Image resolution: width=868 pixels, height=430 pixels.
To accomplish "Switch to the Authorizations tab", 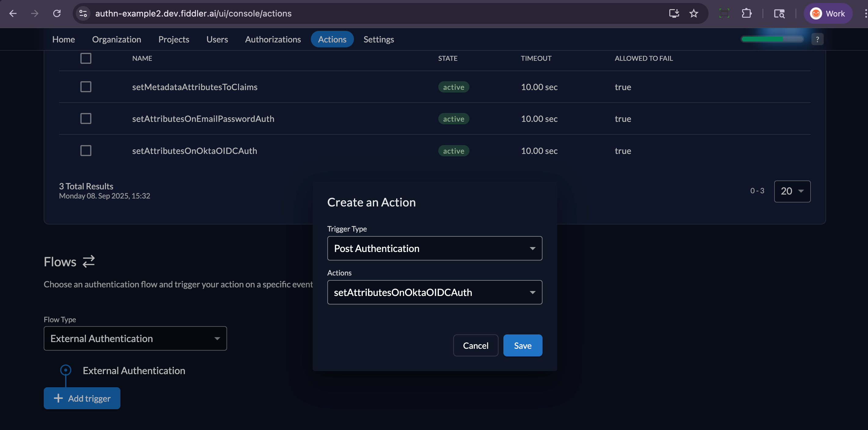I will pos(273,39).
